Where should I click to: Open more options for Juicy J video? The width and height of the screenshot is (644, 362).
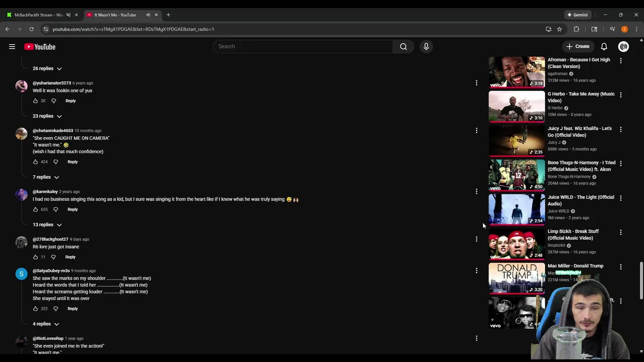tap(620, 129)
